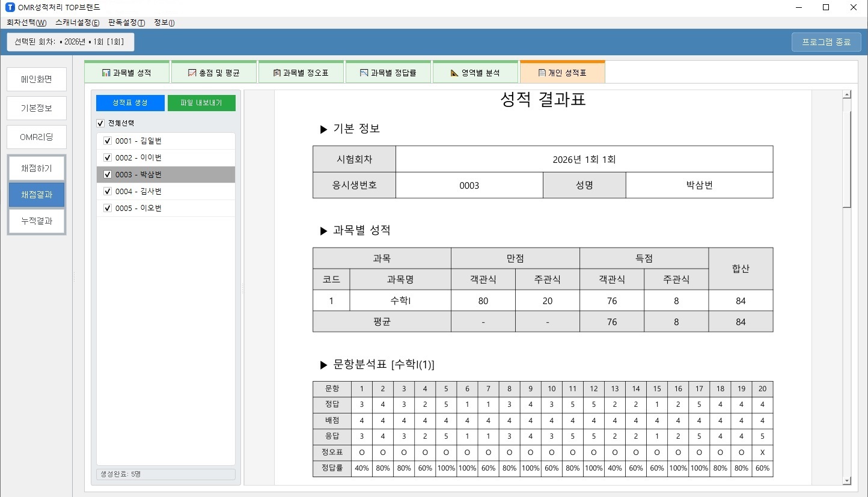Screen dimensions: 868x497
Task: Click the 영역별 분석 tab icon
Action: (x=454, y=73)
